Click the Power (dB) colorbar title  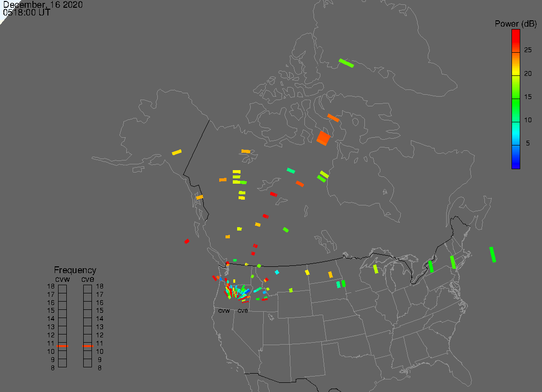tap(516, 24)
